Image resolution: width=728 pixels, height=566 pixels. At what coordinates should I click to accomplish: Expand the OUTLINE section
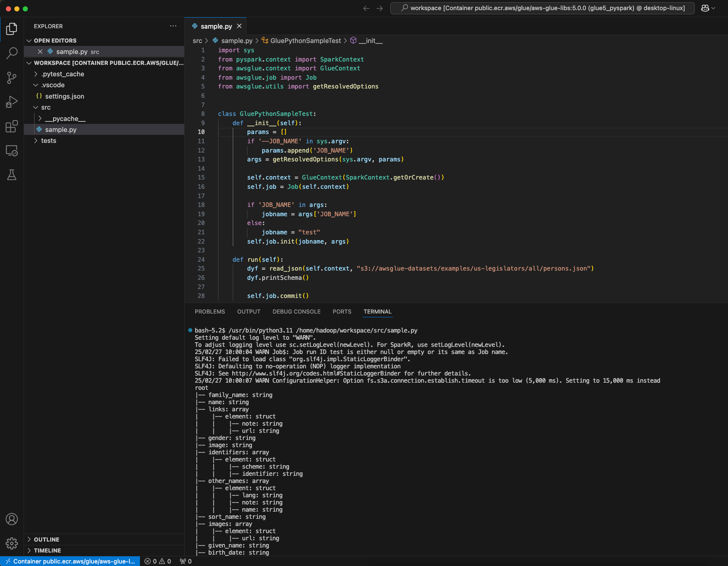(x=46, y=539)
